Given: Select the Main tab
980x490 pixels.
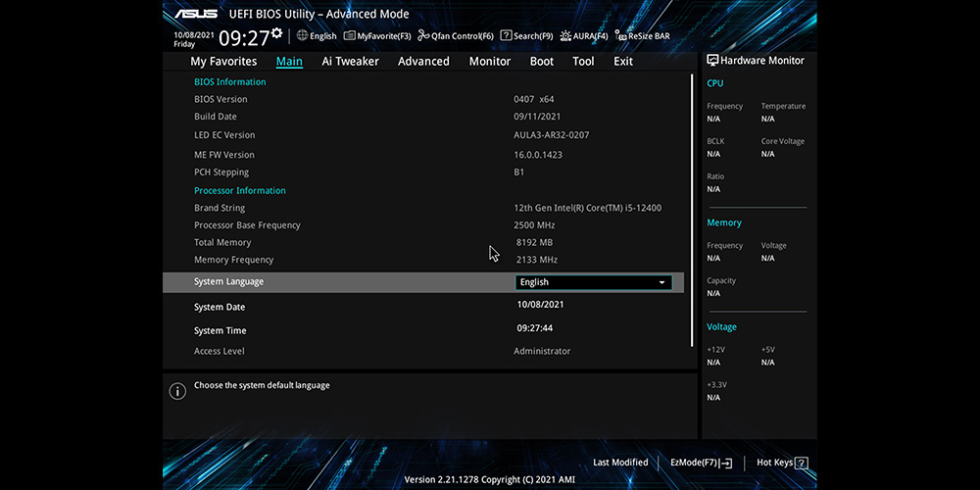Looking at the screenshot, I should tap(289, 61).
